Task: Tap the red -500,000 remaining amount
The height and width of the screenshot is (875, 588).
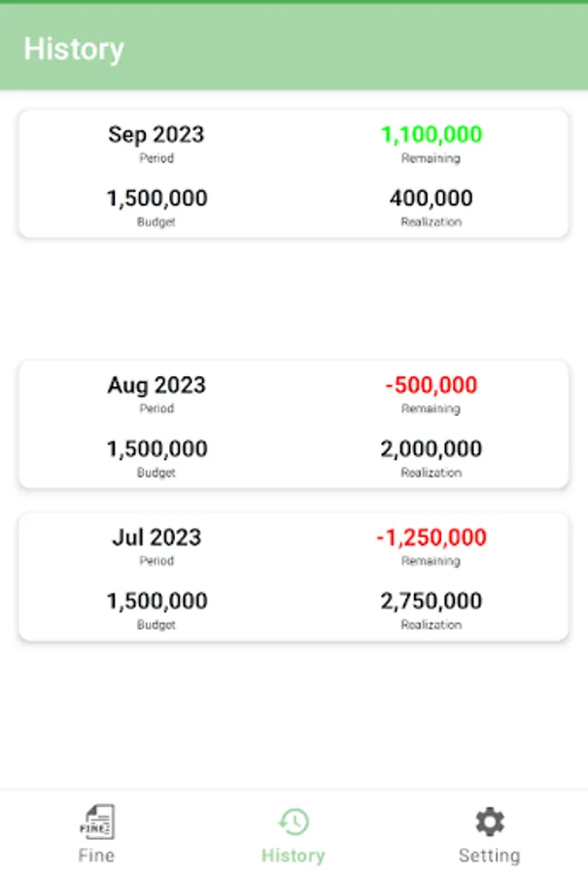Action: (431, 385)
